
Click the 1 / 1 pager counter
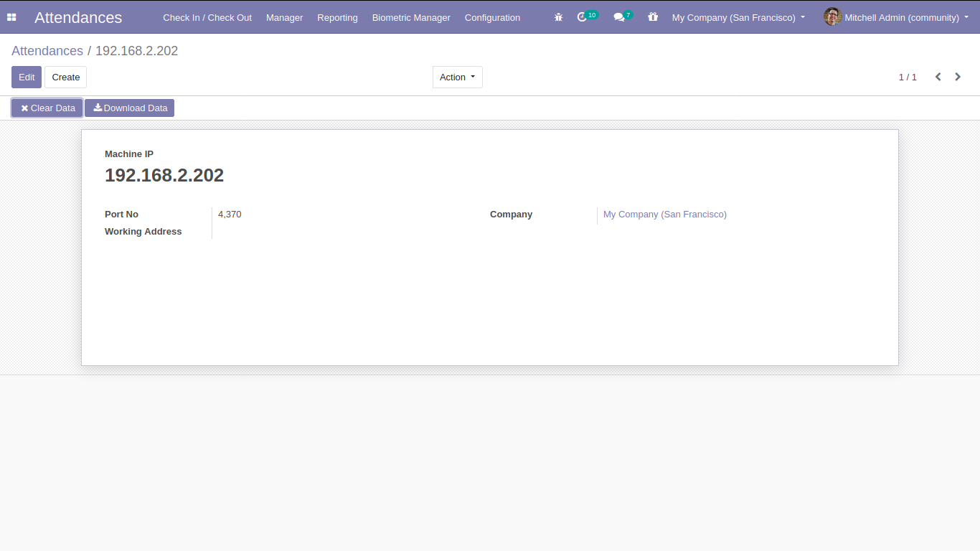(908, 77)
